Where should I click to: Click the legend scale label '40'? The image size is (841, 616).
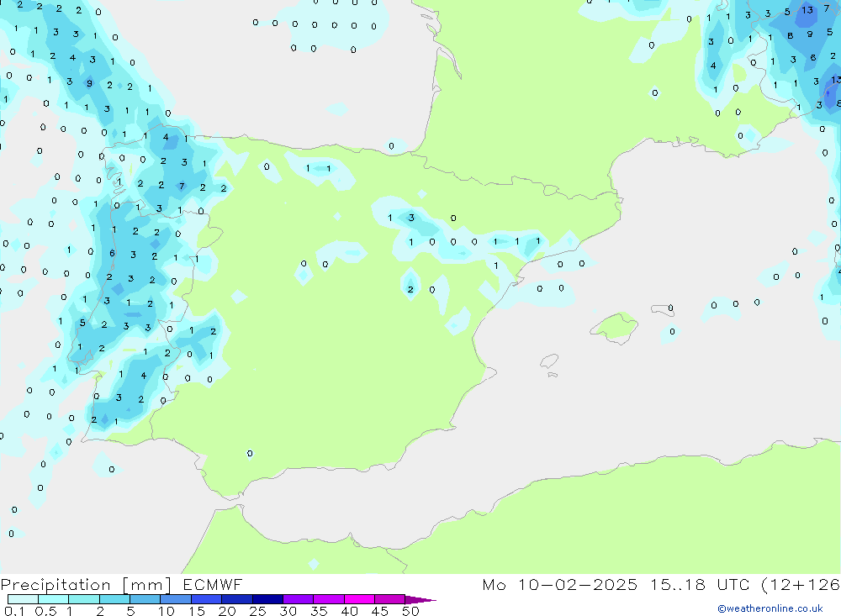[x=349, y=611]
